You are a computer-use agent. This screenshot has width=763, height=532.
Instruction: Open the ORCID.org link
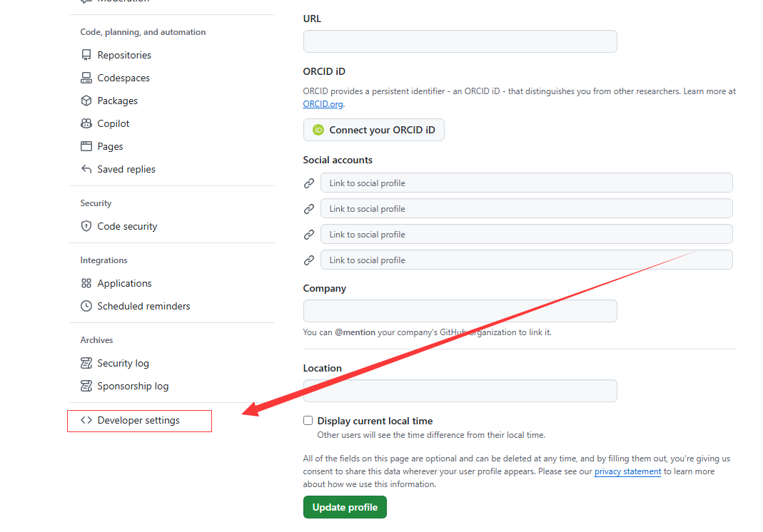(323, 103)
